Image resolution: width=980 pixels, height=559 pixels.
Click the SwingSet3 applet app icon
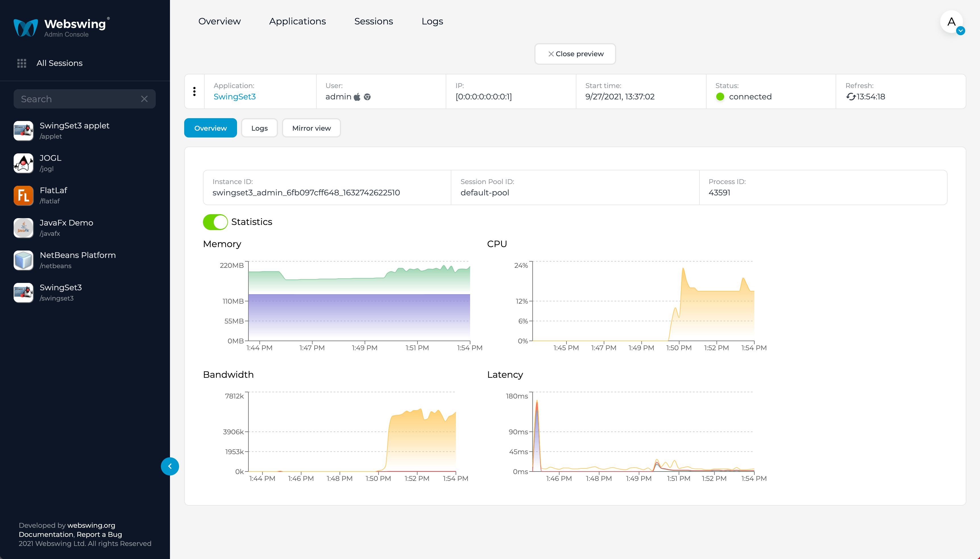23,131
